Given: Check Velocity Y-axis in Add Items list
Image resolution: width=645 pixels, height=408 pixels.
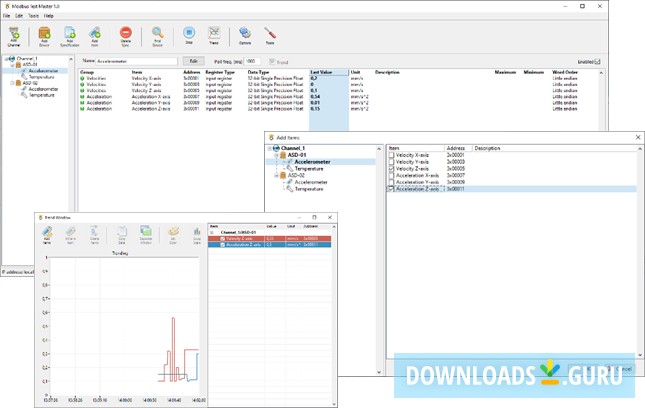Looking at the screenshot, I should [391, 162].
